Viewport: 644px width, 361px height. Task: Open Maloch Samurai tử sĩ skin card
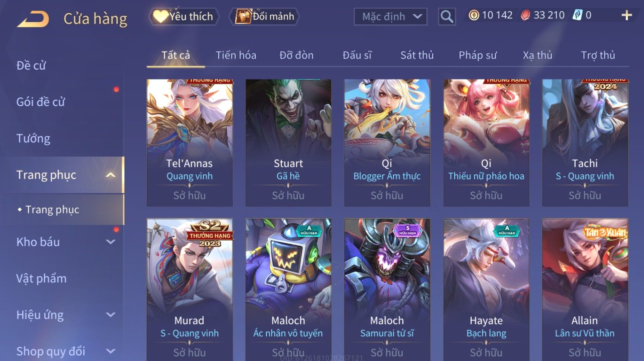(x=387, y=290)
